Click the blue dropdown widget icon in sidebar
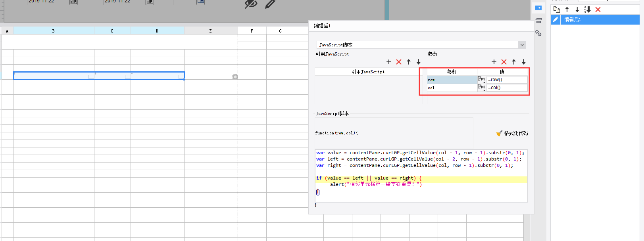Viewport: 644px width, 241px height. (x=538, y=8)
